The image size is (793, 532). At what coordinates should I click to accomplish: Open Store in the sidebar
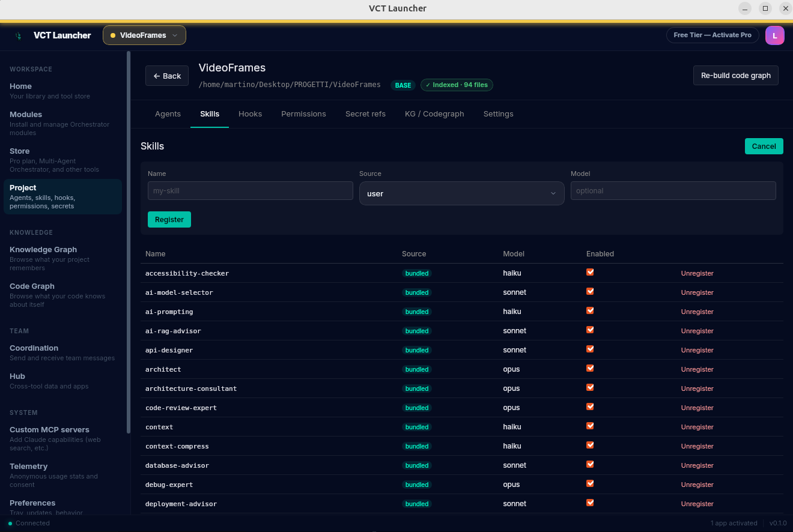[x=62, y=160]
